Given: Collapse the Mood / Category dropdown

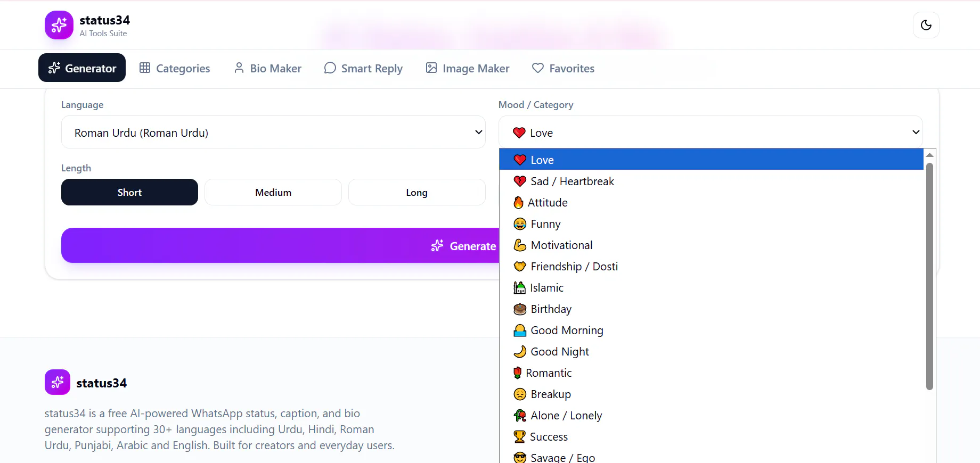Looking at the screenshot, I should point(710,132).
